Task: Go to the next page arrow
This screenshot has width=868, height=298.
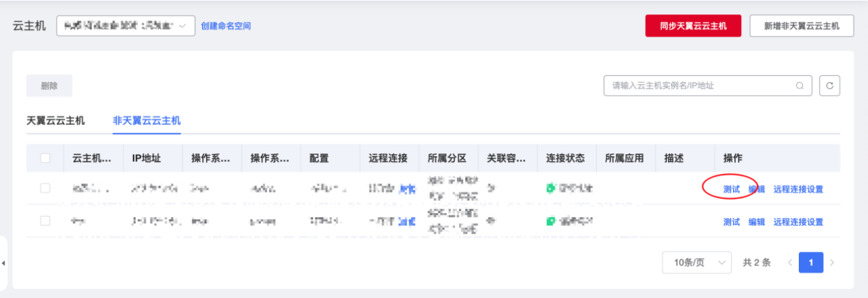Action: [832, 262]
